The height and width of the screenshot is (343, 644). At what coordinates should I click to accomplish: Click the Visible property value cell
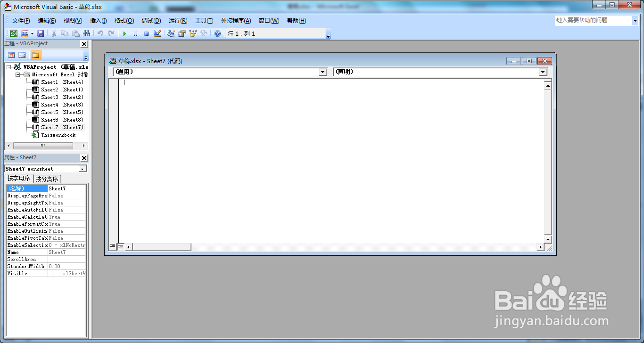click(67, 273)
